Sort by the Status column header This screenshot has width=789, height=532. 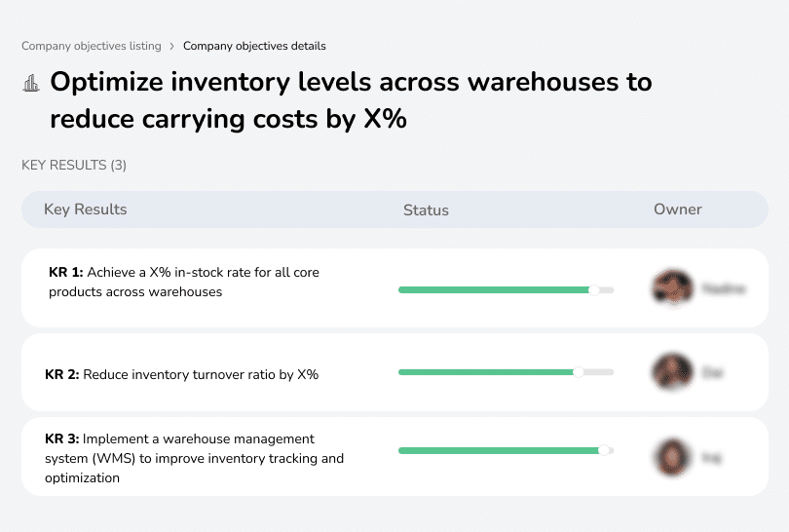point(426,209)
